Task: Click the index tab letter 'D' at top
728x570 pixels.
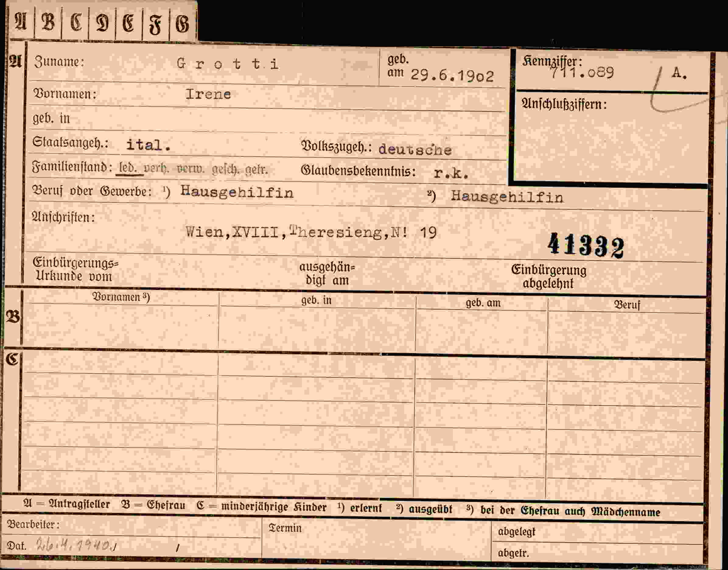Action: click(102, 23)
